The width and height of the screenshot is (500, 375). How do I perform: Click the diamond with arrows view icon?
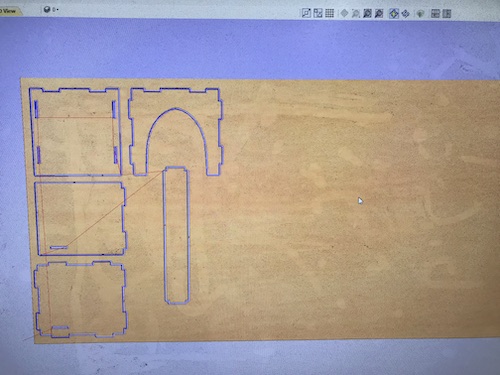[x=406, y=14]
